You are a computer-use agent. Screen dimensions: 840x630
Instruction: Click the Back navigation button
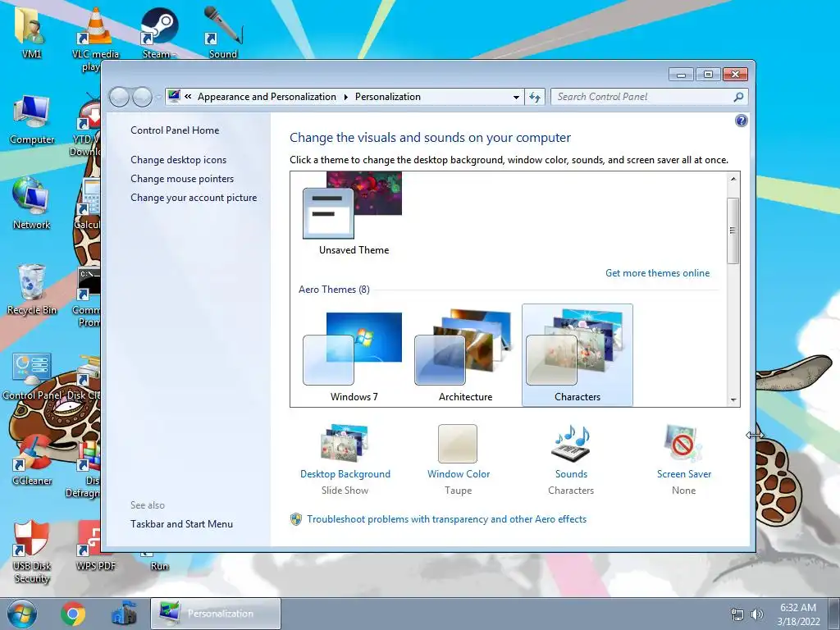point(119,97)
